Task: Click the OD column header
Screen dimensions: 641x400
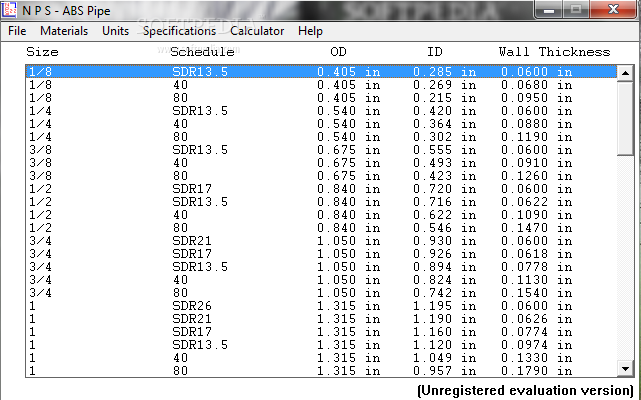Action: pos(338,52)
